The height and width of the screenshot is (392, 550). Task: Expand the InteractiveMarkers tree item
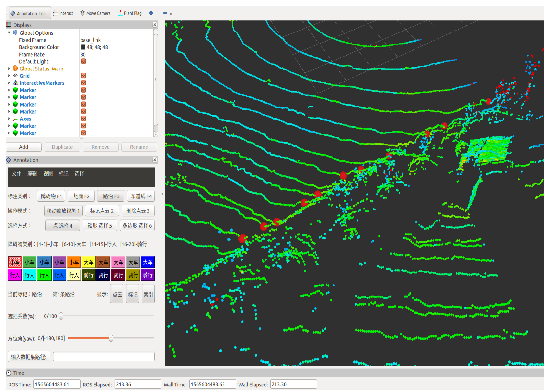coord(9,83)
